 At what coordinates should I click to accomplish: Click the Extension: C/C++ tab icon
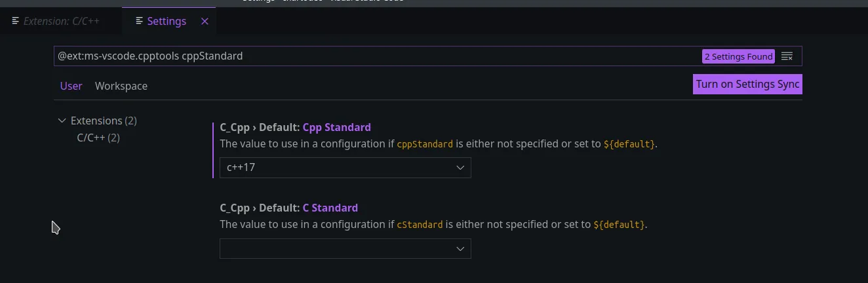(16, 21)
